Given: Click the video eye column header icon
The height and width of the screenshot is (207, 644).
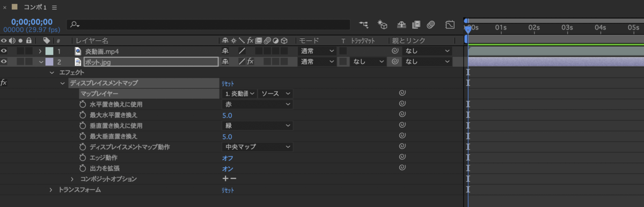Looking at the screenshot, I should click(4, 40).
